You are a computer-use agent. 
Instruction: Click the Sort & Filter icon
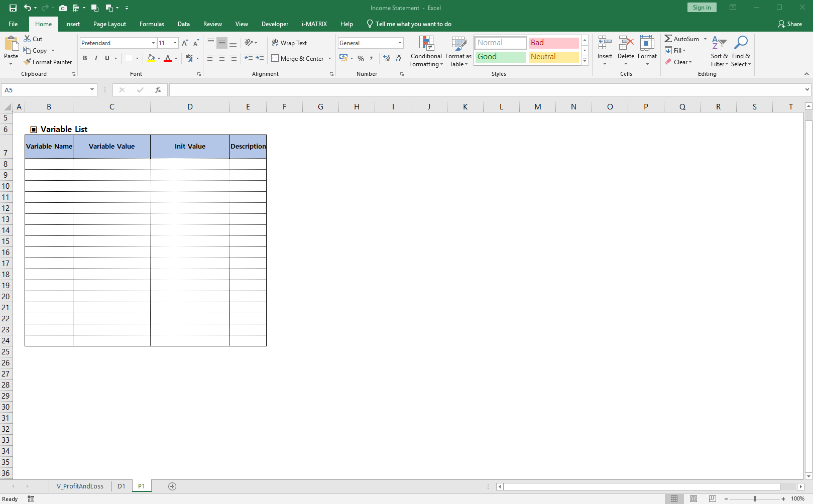tap(719, 43)
